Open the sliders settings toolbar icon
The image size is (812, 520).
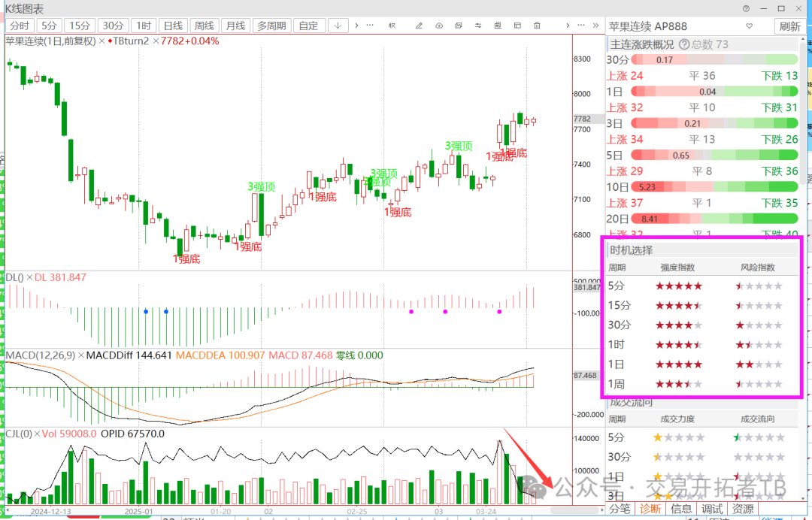(478, 26)
